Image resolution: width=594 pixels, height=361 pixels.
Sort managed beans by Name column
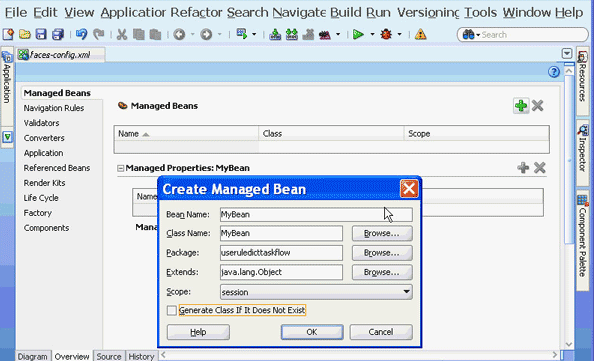(x=186, y=134)
